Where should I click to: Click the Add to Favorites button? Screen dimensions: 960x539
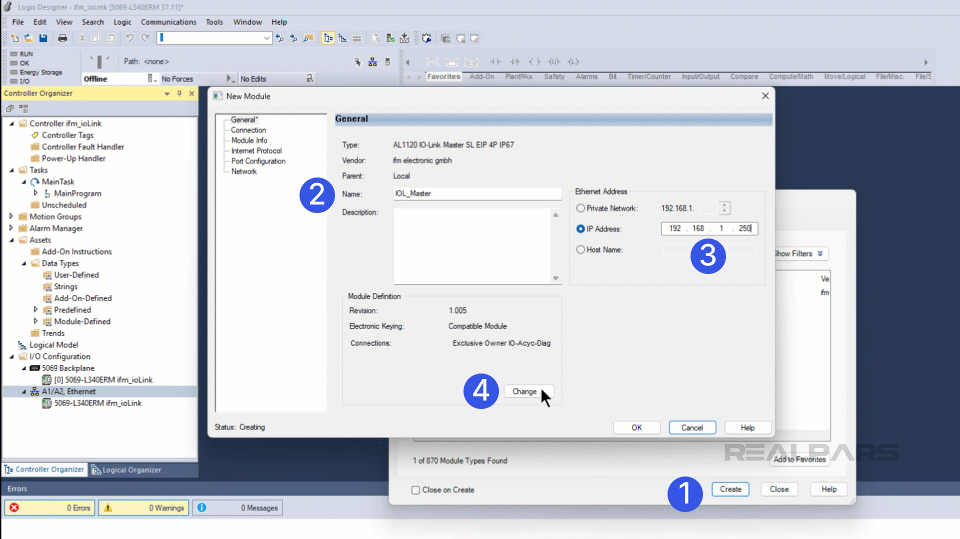tap(800, 459)
